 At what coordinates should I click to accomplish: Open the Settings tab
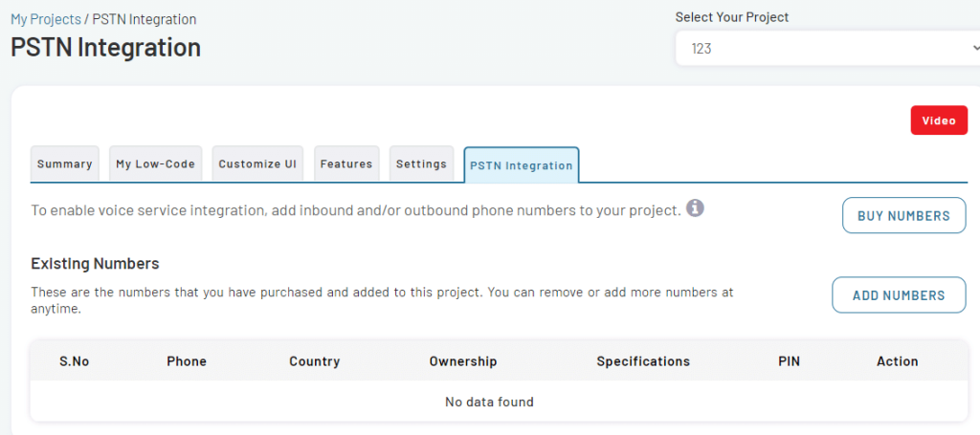[x=421, y=164]
